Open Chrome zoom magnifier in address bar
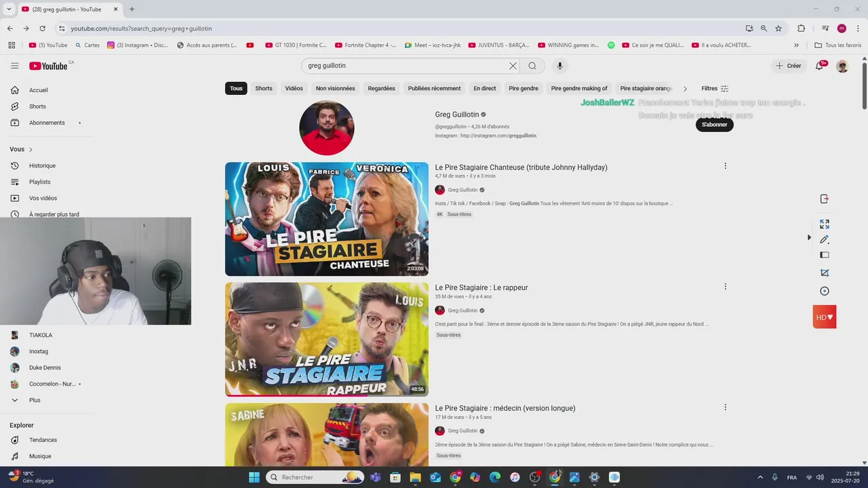This screenshot has height=488, width=868. point(764,28)
